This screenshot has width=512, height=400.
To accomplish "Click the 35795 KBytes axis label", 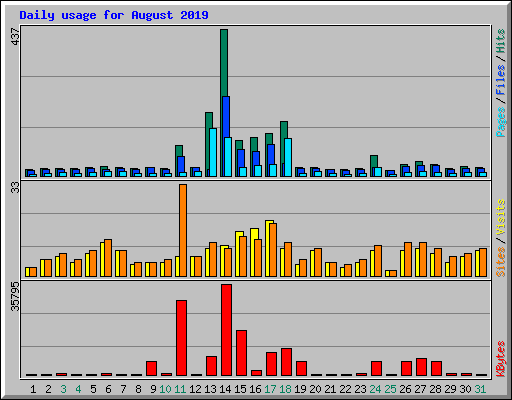I will [x=15, y=296].
